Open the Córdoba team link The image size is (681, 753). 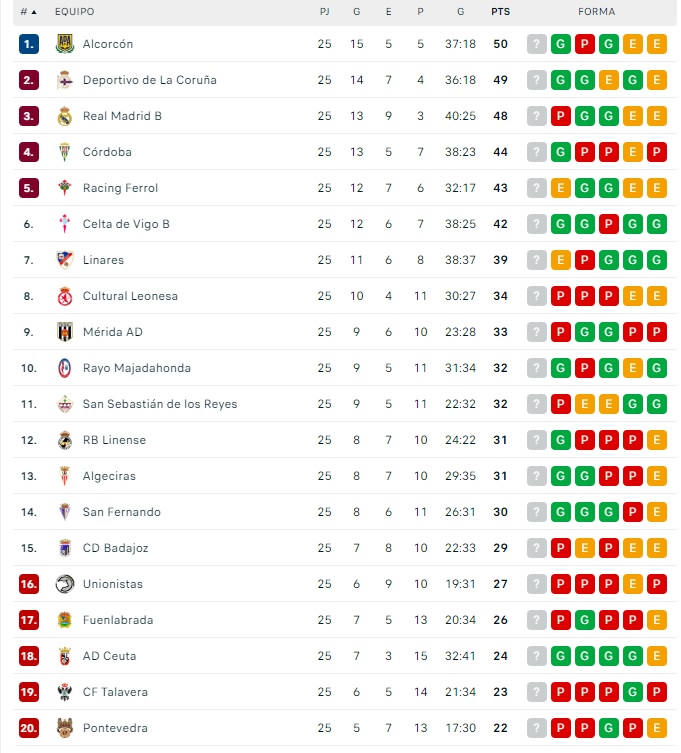[107, 152]
